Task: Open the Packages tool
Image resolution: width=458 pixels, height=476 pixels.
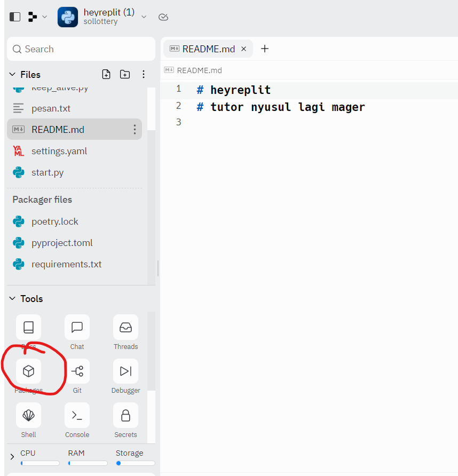Action: (x=28, y=371)
